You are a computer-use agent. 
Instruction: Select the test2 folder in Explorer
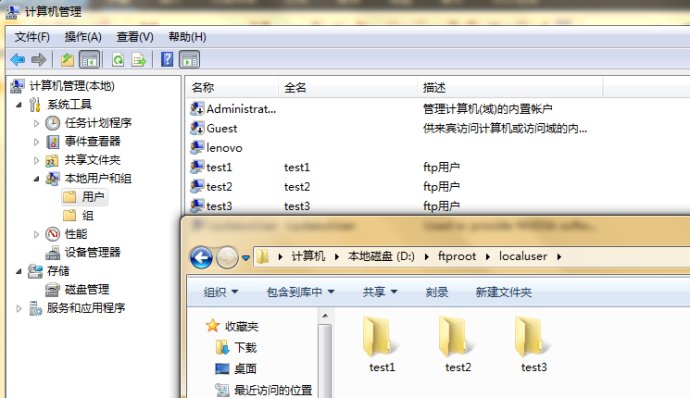(x=458, y=344)
